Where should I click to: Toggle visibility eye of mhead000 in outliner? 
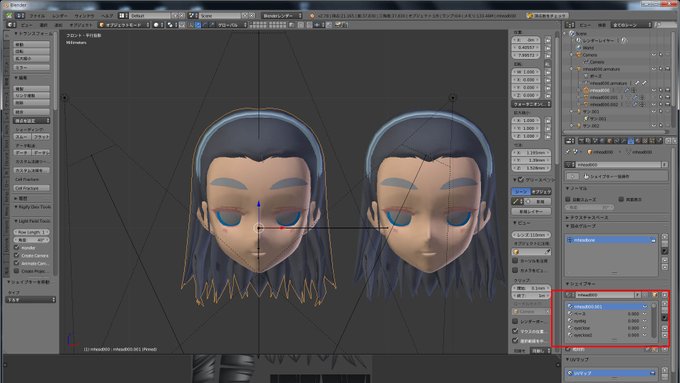(654, 90)
